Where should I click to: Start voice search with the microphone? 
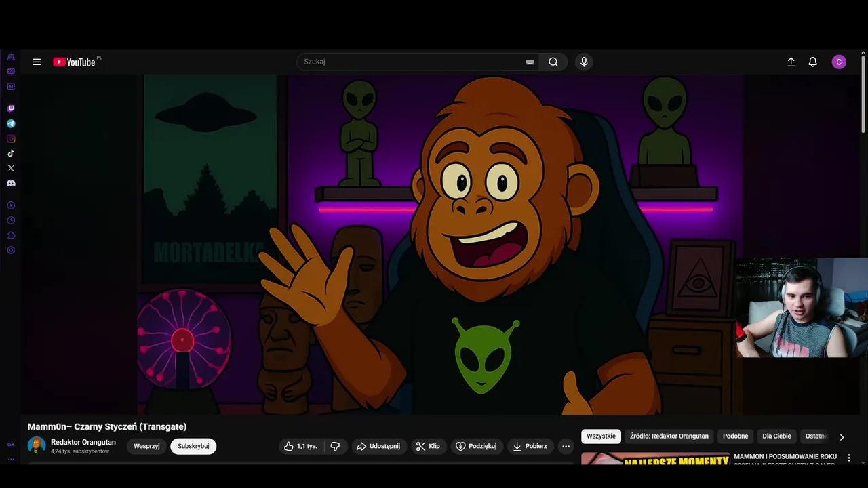(x=584, y=62)
